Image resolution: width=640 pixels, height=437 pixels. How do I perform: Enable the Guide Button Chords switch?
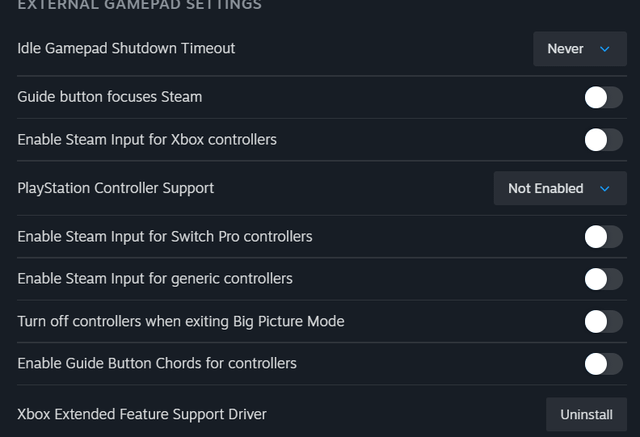coord(604,364)
